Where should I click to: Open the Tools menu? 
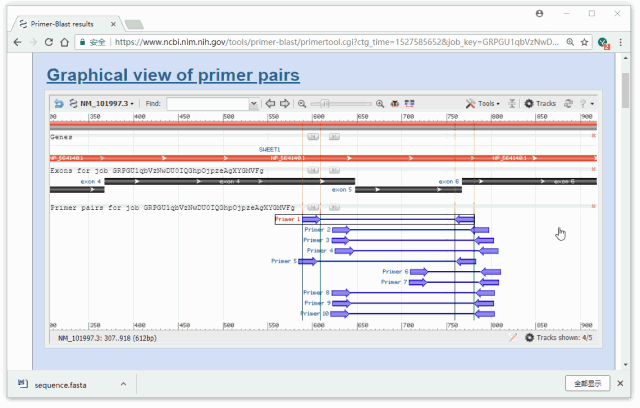pyautogui.click(x=482, y=104)
